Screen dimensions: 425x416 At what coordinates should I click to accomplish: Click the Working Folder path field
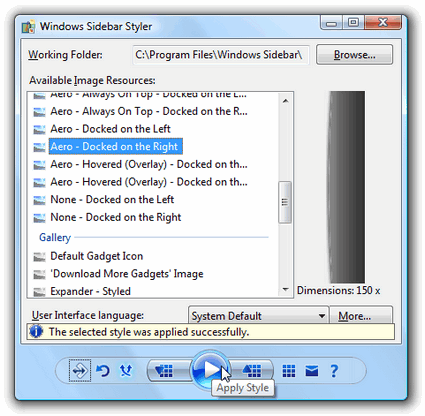221,55
